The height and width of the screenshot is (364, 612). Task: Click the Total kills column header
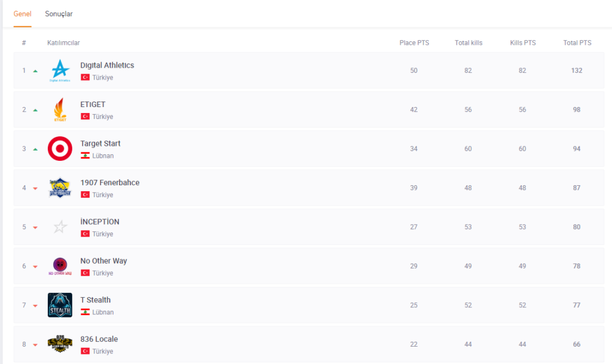tap(468, 43)
